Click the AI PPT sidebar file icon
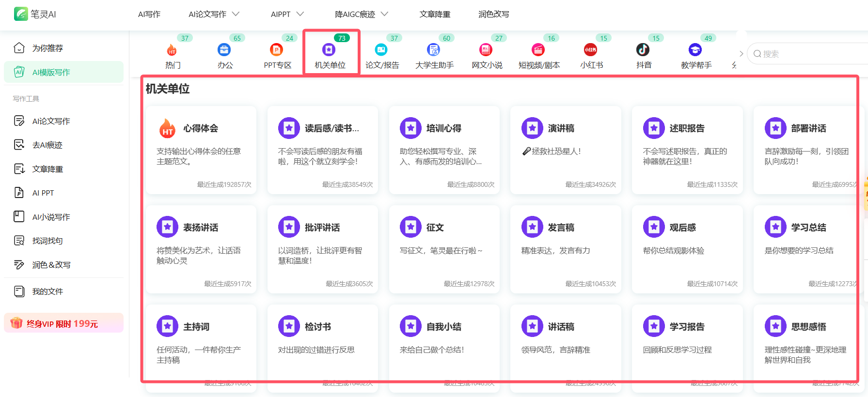 click(x=19, y=193)
